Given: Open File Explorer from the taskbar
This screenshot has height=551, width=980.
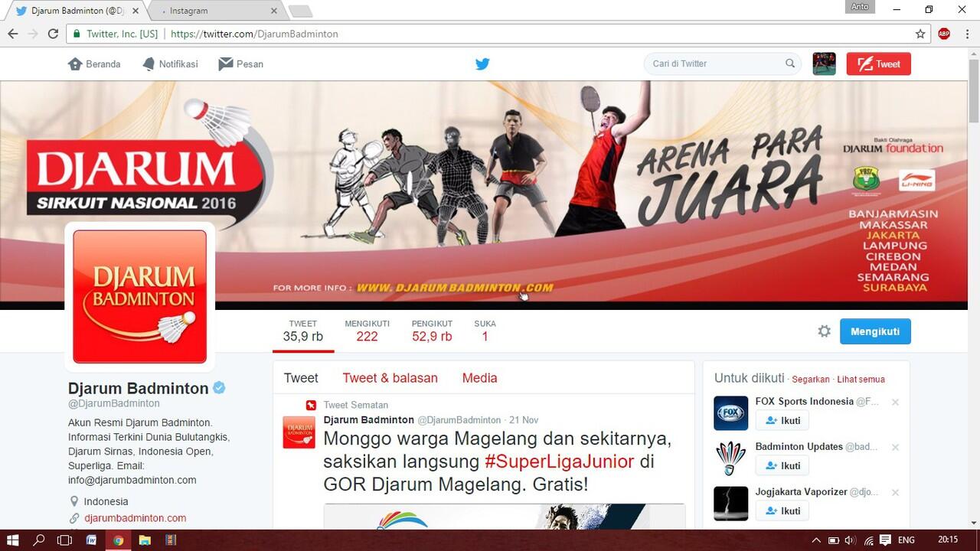Looking at the screenshot, I should [x=145, y=540].
